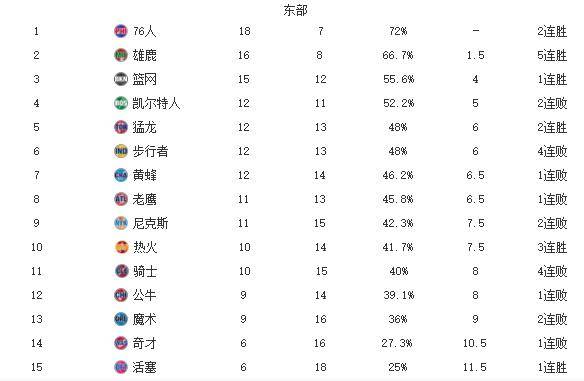
Task: Open the 魔术 team name link
Action: (x=145, y=320)
